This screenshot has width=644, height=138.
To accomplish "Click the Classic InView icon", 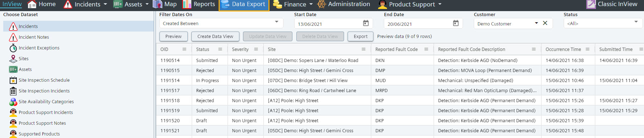I will click(591, 4).
